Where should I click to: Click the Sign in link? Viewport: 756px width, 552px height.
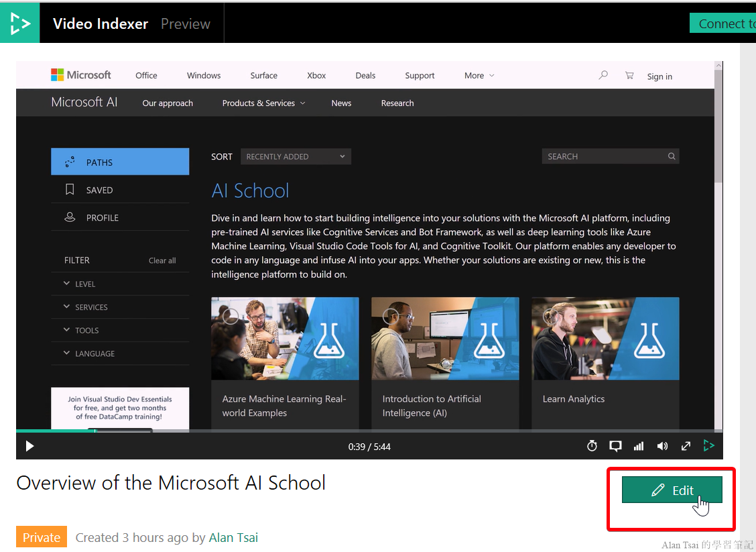pyautogui.click(x=659, y=76)
